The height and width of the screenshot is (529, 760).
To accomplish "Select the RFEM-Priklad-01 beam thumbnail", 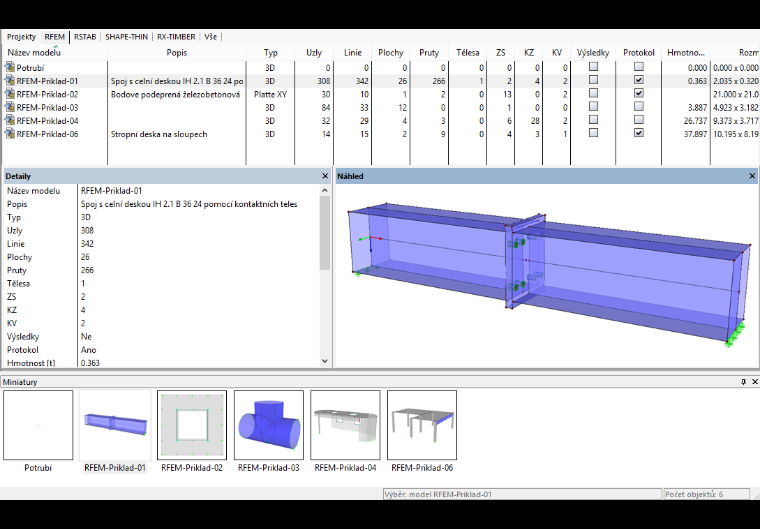I will (115, 425).
